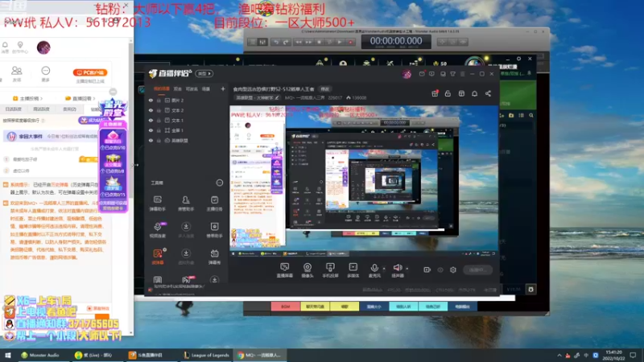Toggle visibility of 文本 1 source

(151, 120)
